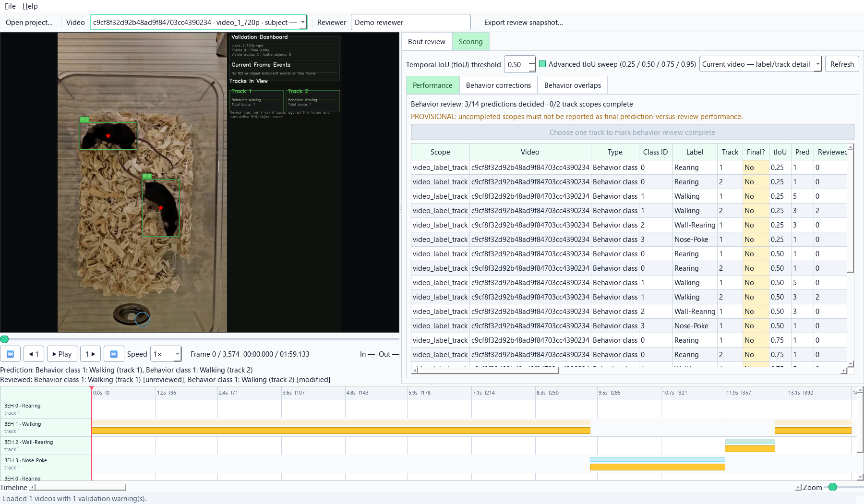864x504 pixels.
Task: Click the results table vertical scrollbar
Action: pos(851,211)
